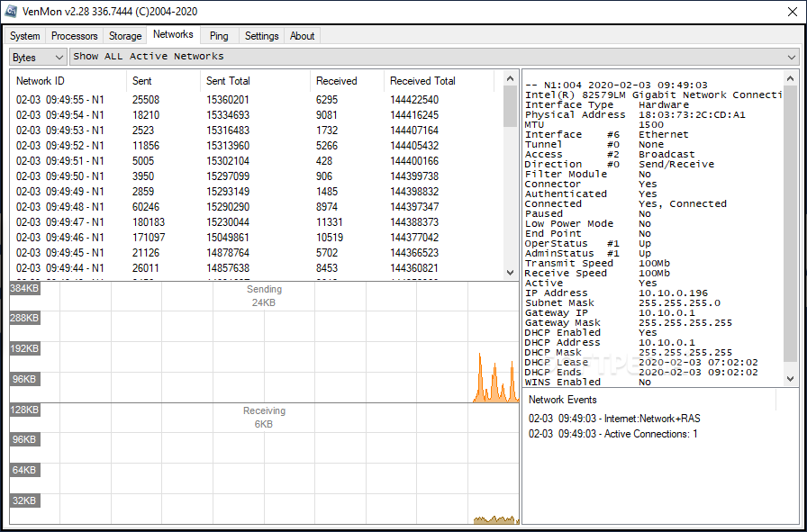This screenshot has width=807, height=532.
Task: Click Sent value 180183
Action: click(x=149, y=222)
